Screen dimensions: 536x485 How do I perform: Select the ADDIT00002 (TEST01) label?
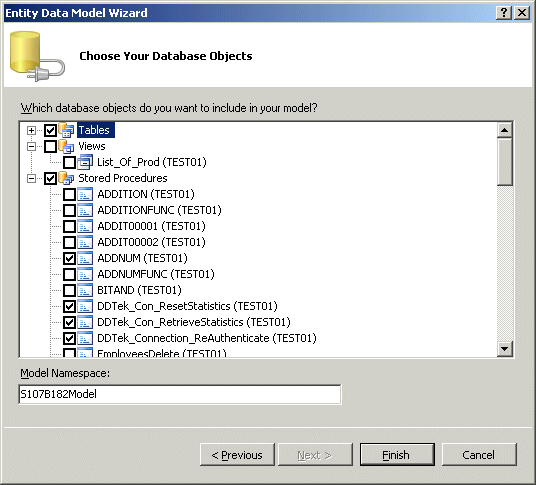pos(151,242)
